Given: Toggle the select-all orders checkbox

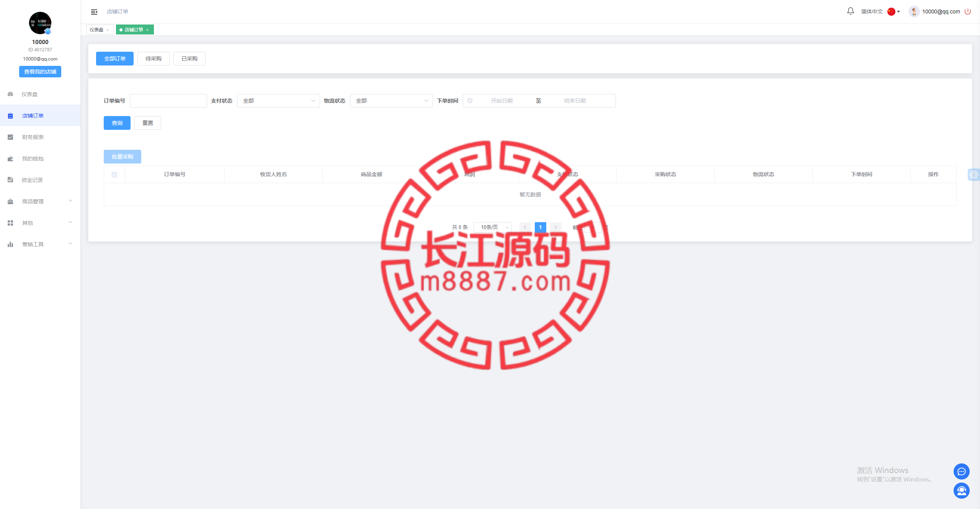Looking at the screenshot, I should [114, 175].
